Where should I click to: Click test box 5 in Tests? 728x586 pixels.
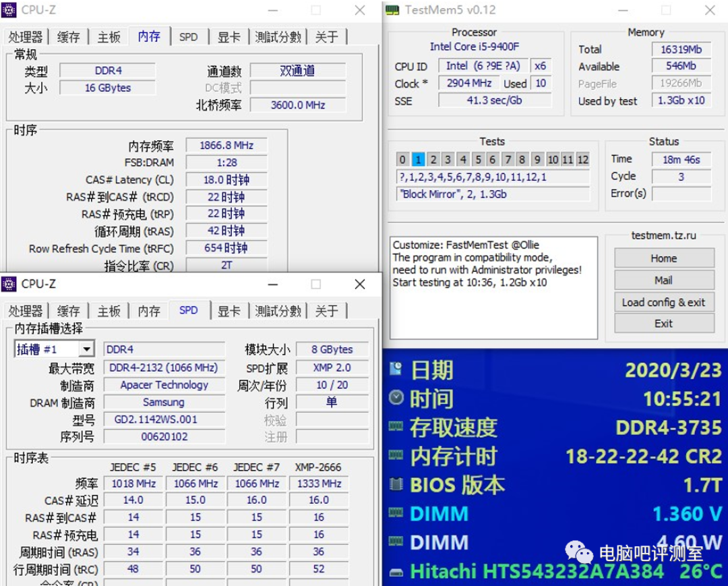478,160
